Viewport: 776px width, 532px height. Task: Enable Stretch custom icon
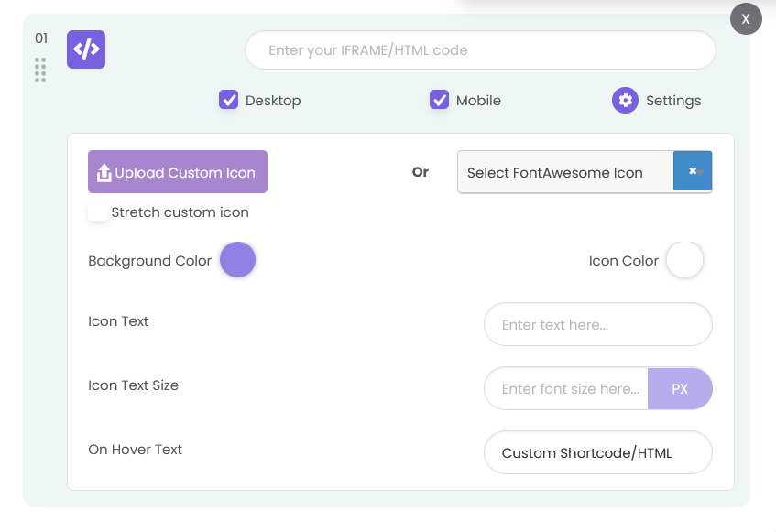point(98,210)
